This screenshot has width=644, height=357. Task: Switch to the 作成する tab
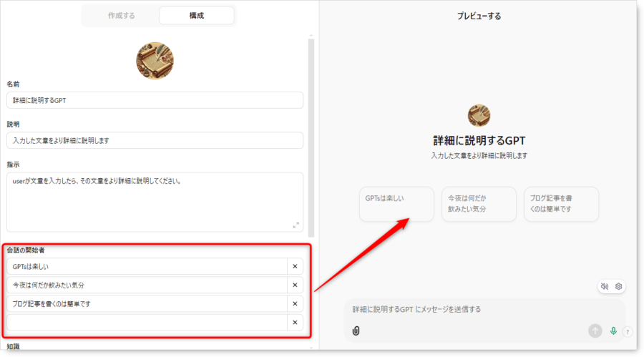pyautogui.click(x=121, y=16)
